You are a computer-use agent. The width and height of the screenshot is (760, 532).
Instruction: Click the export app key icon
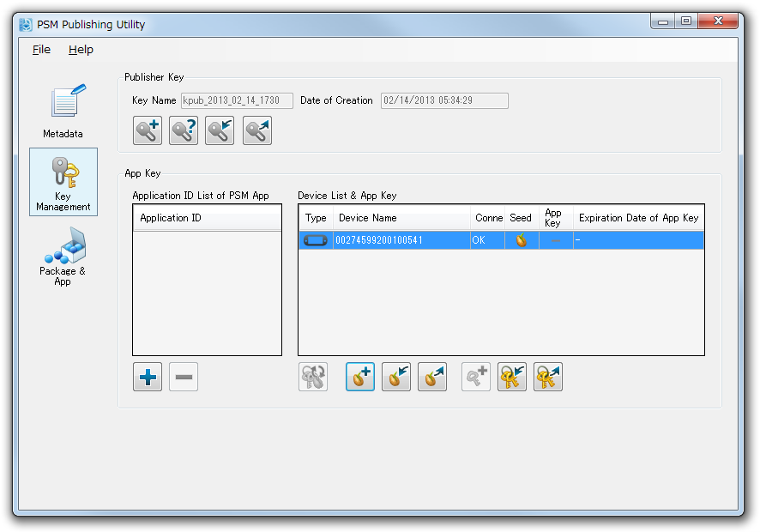pyautogui.click(x=548, y=377)
